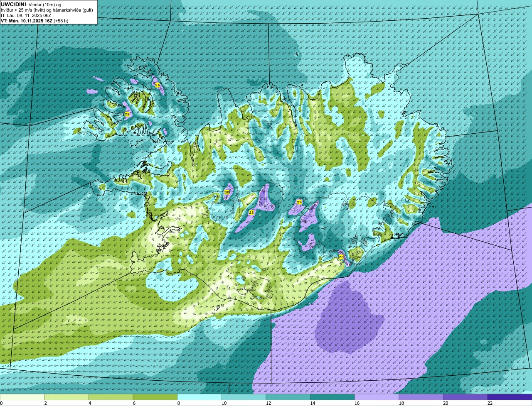Pick the 10–12 m/s light teal swatch
532x406 pixels.
pyautogui.click(x=244, y=397)
